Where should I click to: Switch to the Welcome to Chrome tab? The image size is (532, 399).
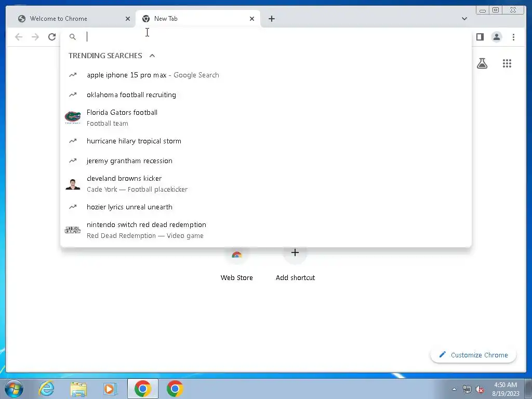click(x=71, y=19)
